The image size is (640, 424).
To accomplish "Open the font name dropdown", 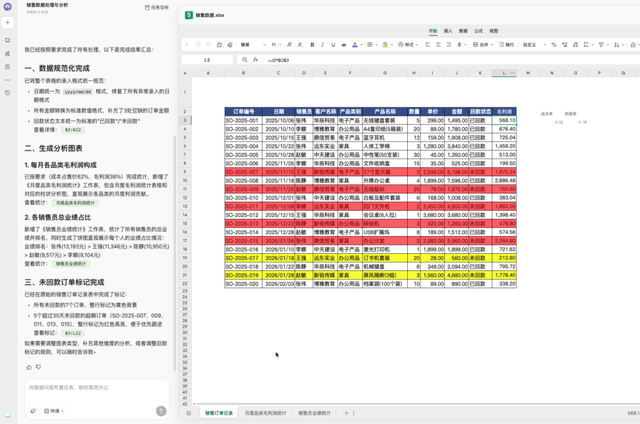I will pyautogui.click(x=253, y=44).
